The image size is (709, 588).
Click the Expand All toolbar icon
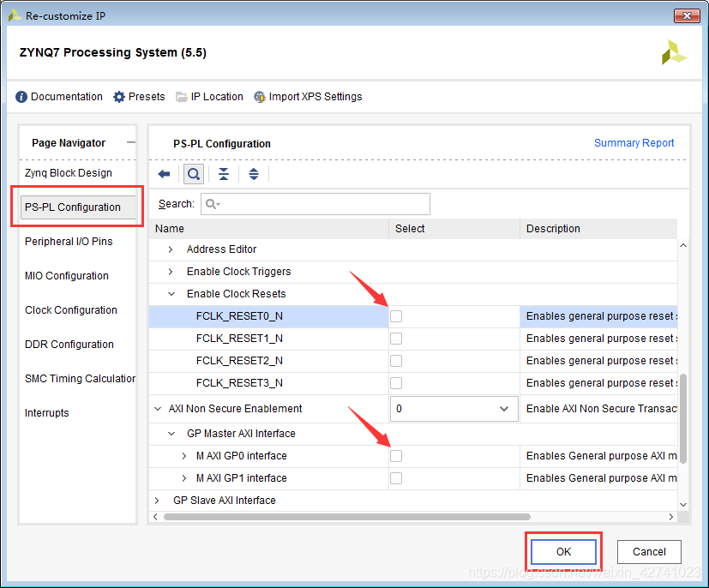[254, 174]
